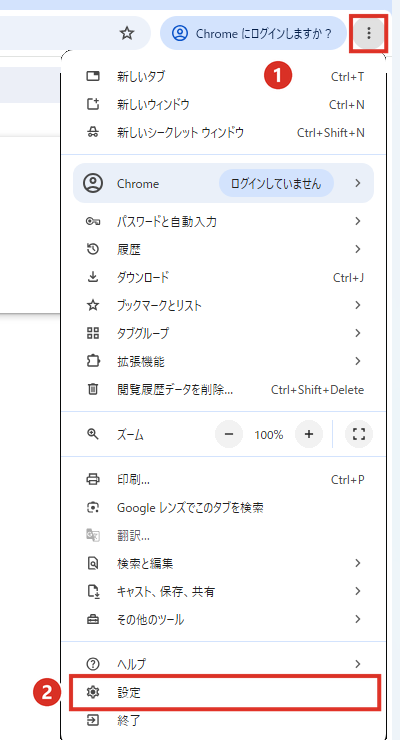Increase zoom with the plus button
Screen dimensions: 400x740
point(309,435)
